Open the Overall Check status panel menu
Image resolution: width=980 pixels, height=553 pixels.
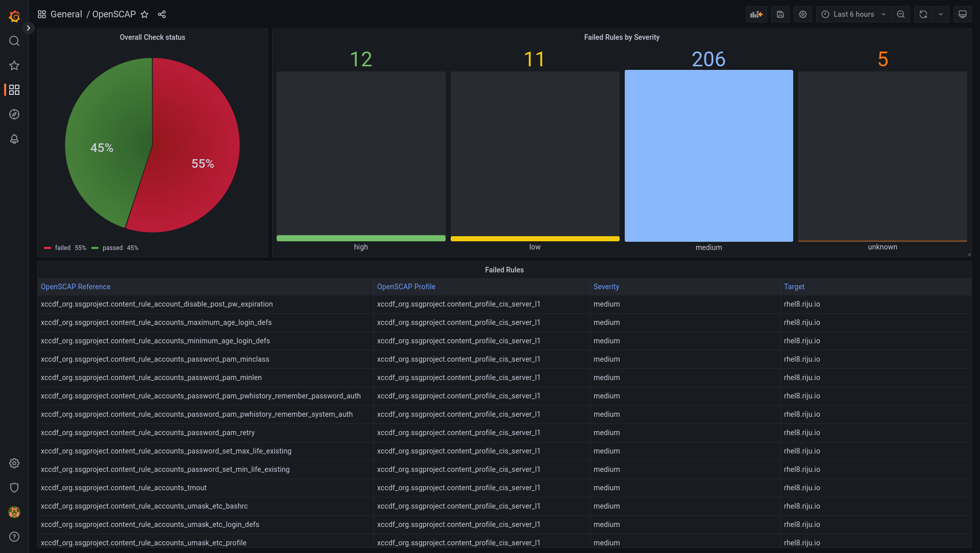pyautogui.click(x=152, y=37)
